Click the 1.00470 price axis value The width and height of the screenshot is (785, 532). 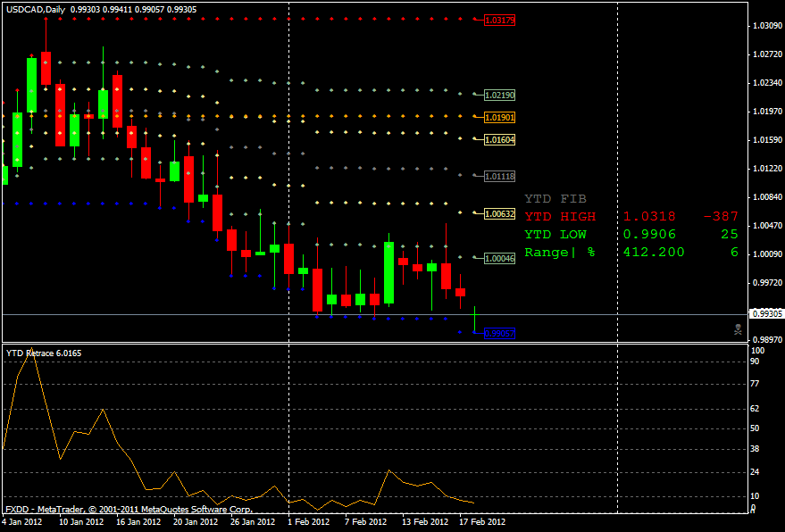click(x=767, y=226)
